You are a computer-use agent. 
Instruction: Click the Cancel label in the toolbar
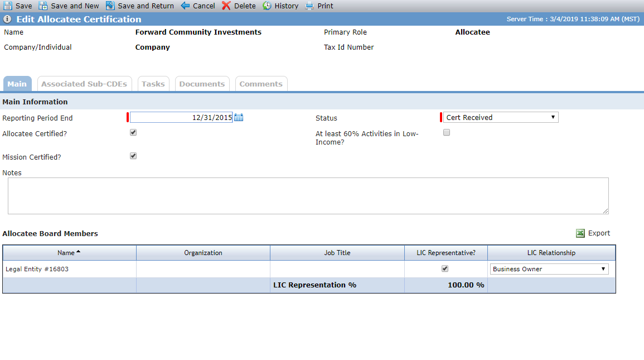(x=204, y=6)
